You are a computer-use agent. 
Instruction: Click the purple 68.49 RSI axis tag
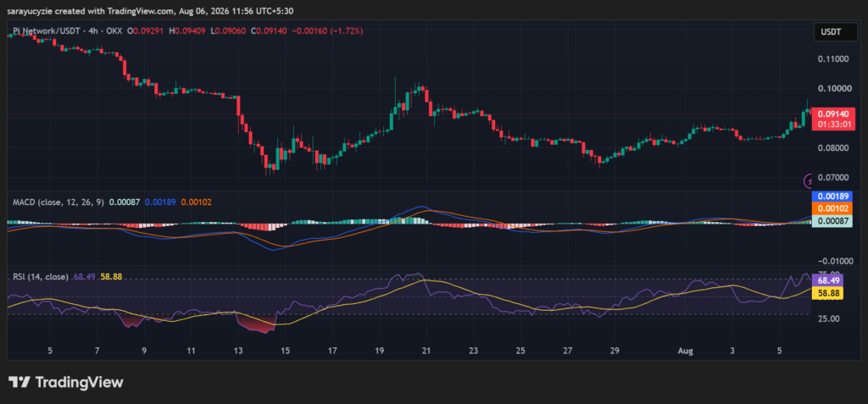[827, 280]
